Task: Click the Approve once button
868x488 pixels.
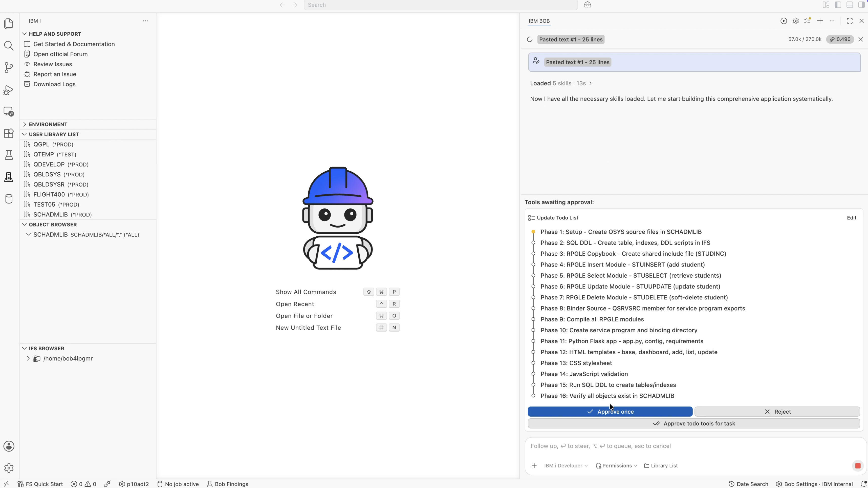Action: [610, 412]
